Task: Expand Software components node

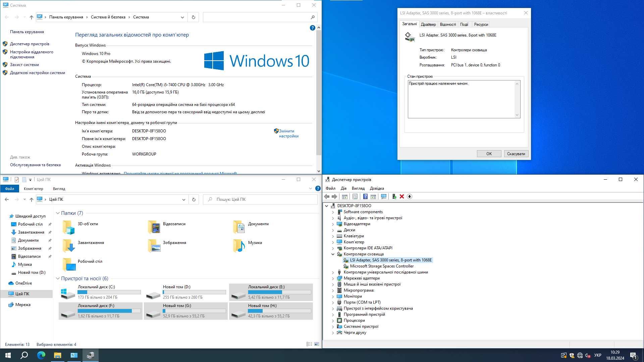Action: [333, 212]
